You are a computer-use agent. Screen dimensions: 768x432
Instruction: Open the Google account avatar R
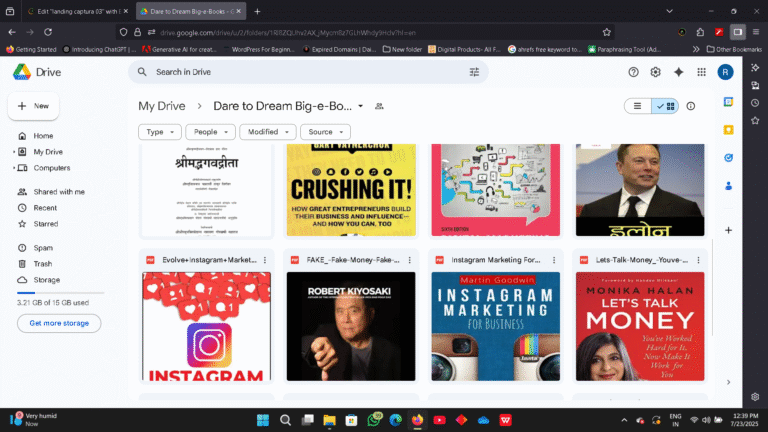click(725, 72)
